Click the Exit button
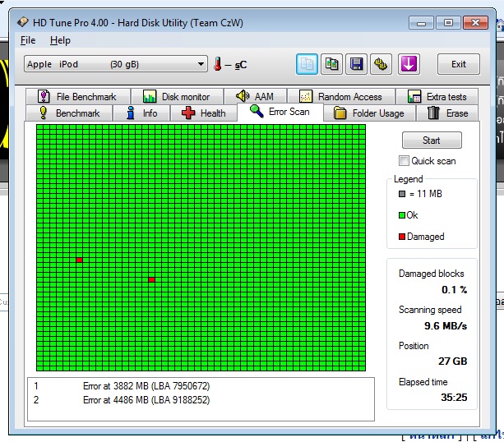 (458, 64)
